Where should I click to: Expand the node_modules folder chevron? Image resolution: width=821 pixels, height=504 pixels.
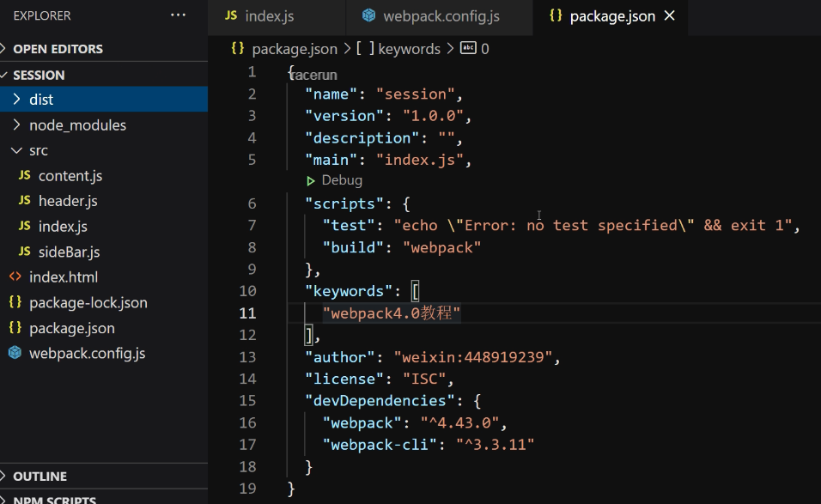(x=16, y=124)
